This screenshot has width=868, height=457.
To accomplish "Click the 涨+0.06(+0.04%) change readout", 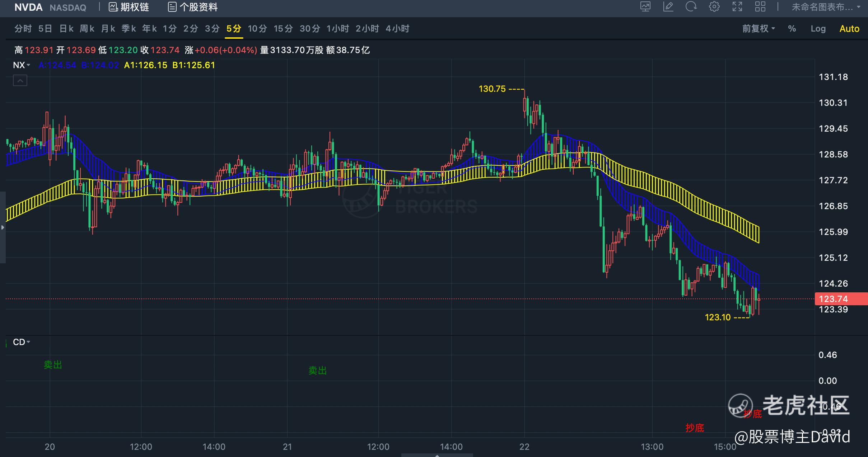I will point(221,50).
